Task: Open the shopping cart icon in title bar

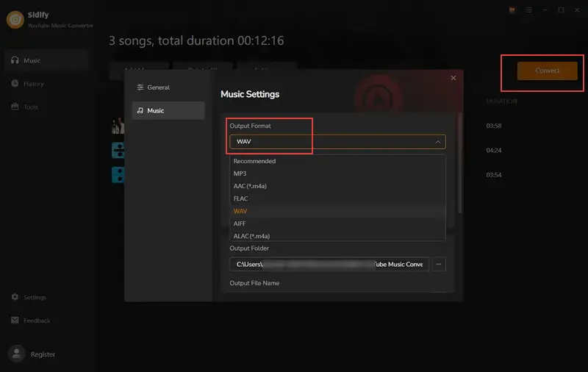Action: point(512,10)
